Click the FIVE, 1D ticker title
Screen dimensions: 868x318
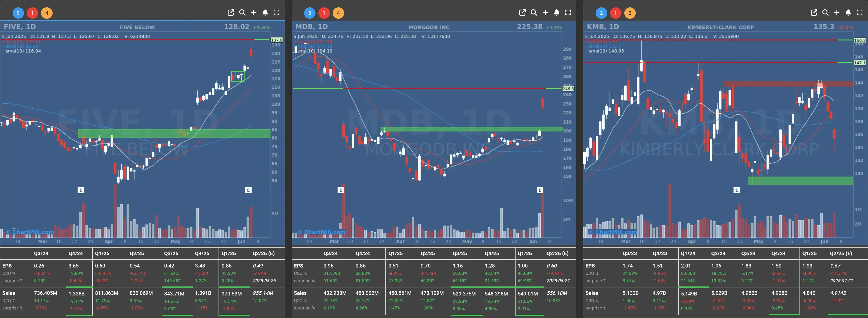tap(20, 27)
